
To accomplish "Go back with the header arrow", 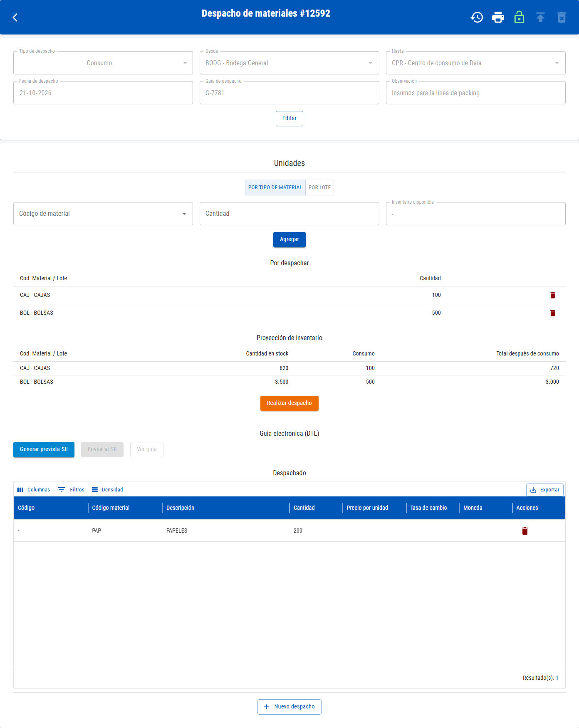I will (x=15, y=17).
